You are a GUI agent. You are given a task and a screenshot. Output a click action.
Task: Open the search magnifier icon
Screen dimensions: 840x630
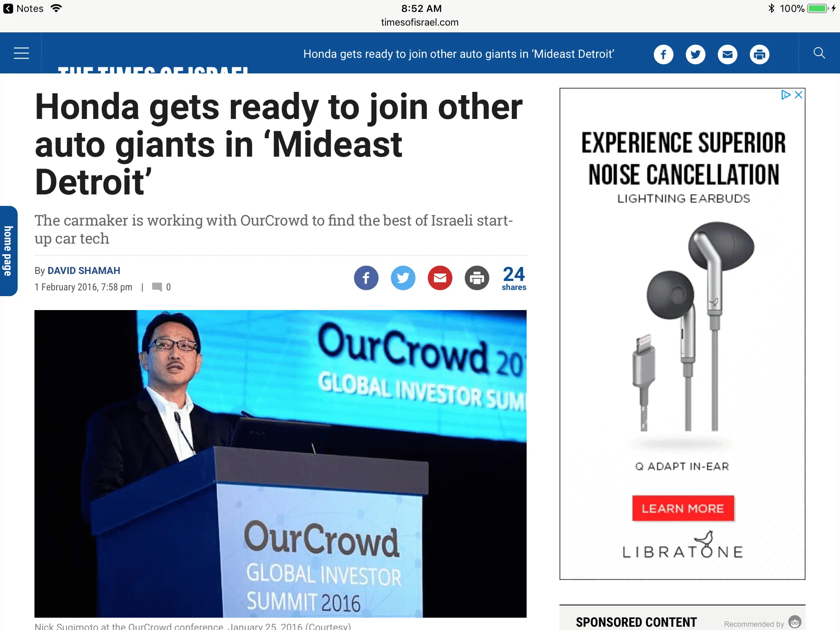coord(819,53)
